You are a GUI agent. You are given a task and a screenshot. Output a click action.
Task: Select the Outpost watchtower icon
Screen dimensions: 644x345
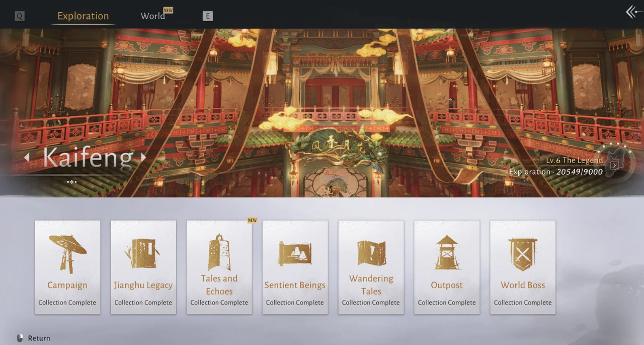point(447,252)
